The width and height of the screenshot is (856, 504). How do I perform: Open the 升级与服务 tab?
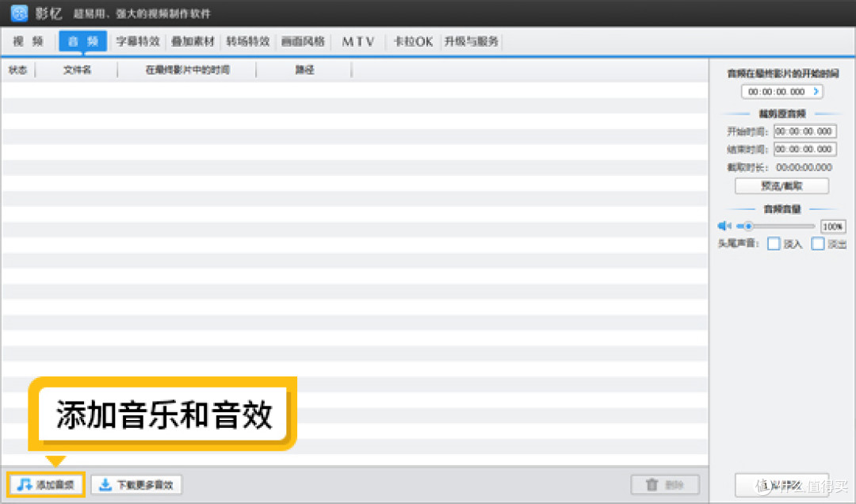click(x=471, y=41)
